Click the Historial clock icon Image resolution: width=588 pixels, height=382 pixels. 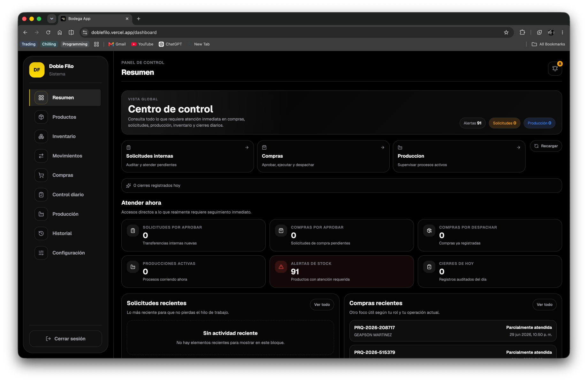coord(41,233)
